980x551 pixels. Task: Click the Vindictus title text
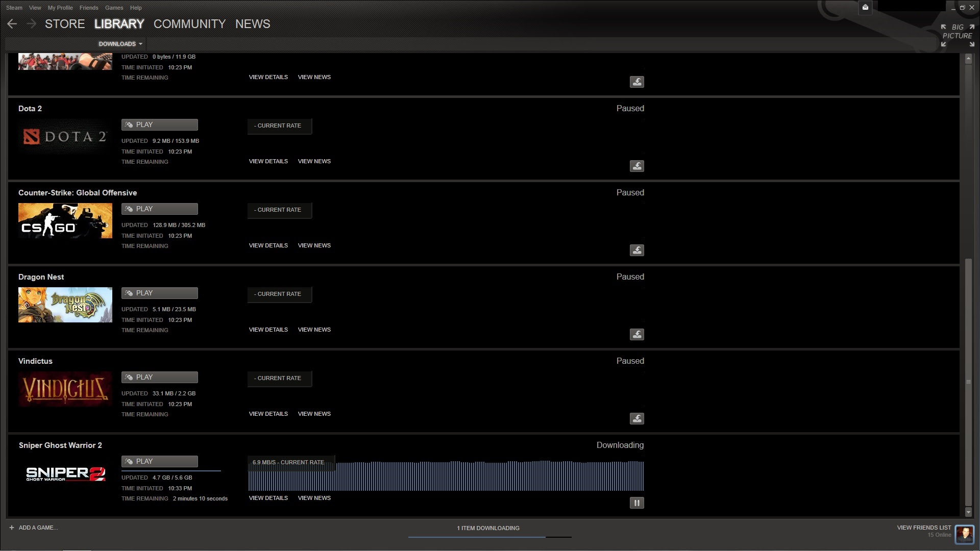[35, 361]
